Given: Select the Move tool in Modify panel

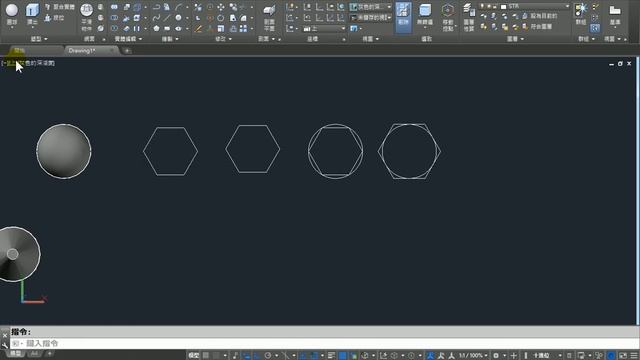Looking at the screenshot, I should pos(221,7).
